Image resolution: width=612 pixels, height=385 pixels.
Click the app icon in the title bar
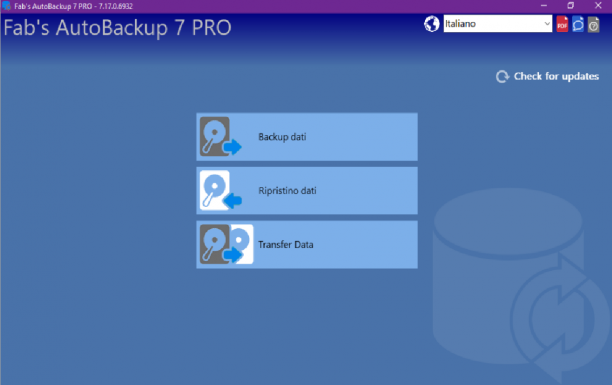(x=6, y=6)
